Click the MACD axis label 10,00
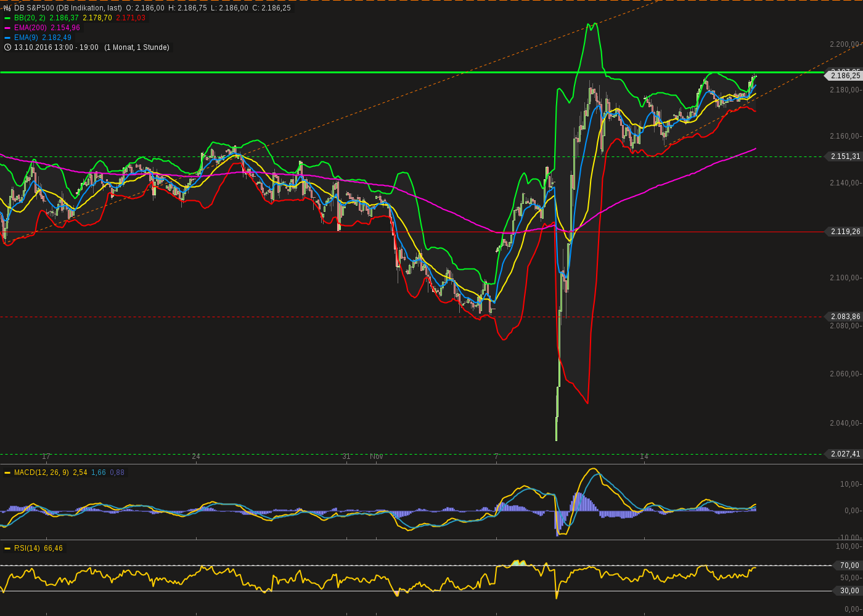Image resolution: width=863 pixels, height=616 pixels. 850,484
